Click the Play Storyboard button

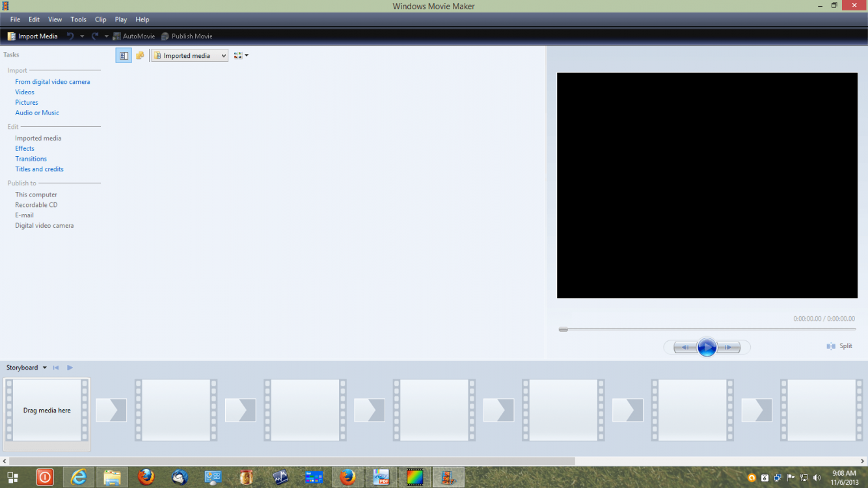click(70, 368)
